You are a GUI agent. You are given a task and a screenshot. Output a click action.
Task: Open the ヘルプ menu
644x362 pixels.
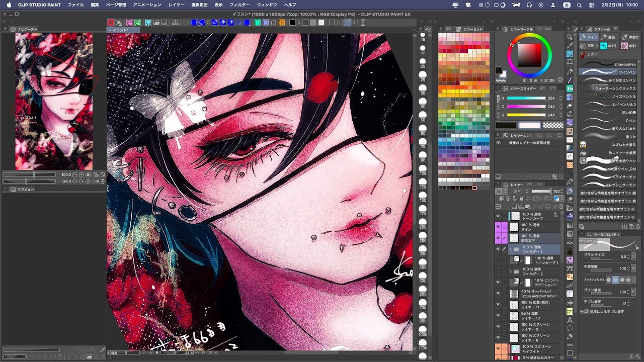tap(290, 5)
